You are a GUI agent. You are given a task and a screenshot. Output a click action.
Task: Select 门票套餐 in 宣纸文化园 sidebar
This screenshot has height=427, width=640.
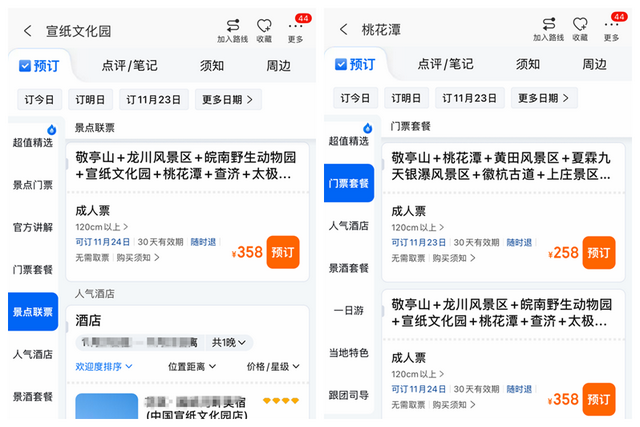[33, 270]
